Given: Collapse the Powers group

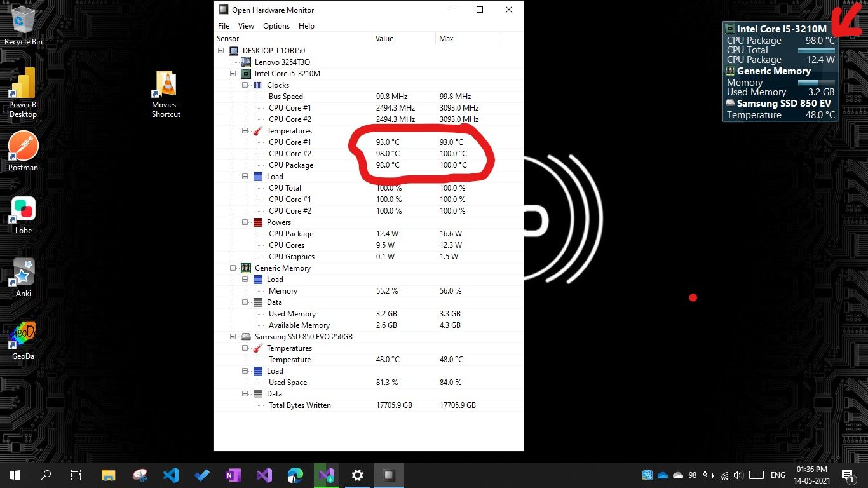Looking at the screenshot, I should [x=245, y=222].
